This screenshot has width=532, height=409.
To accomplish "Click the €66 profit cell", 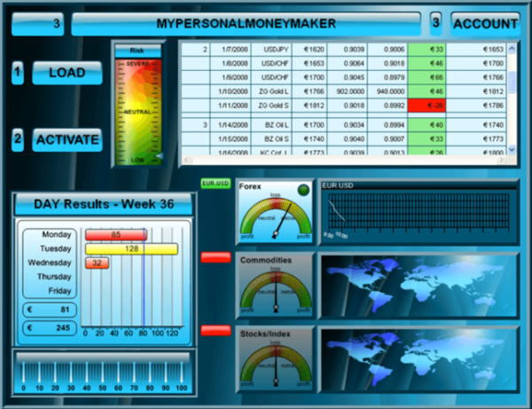I will tap(426, 77).
